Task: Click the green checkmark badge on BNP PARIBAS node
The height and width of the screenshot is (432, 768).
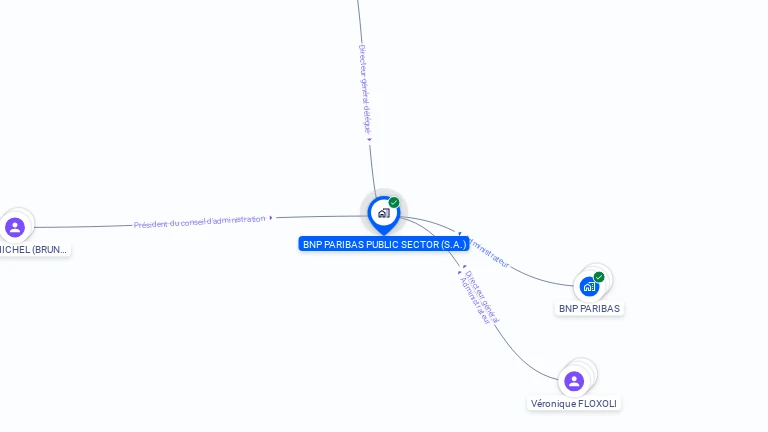Action: tap(599, 277)
